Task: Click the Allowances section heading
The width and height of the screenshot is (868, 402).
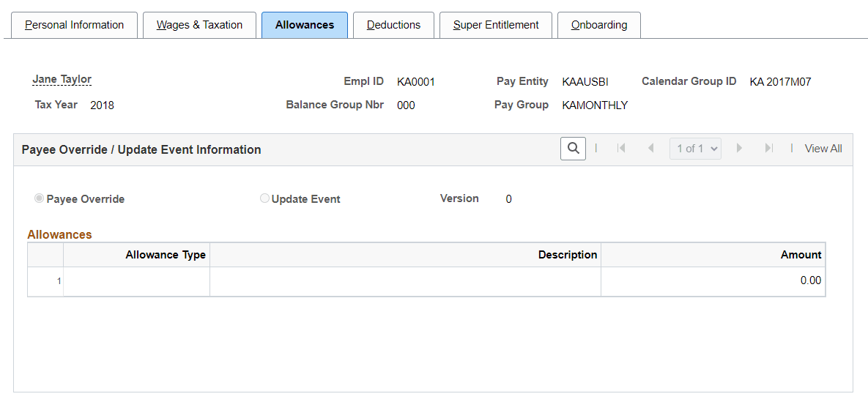Action: coord(60,234)
